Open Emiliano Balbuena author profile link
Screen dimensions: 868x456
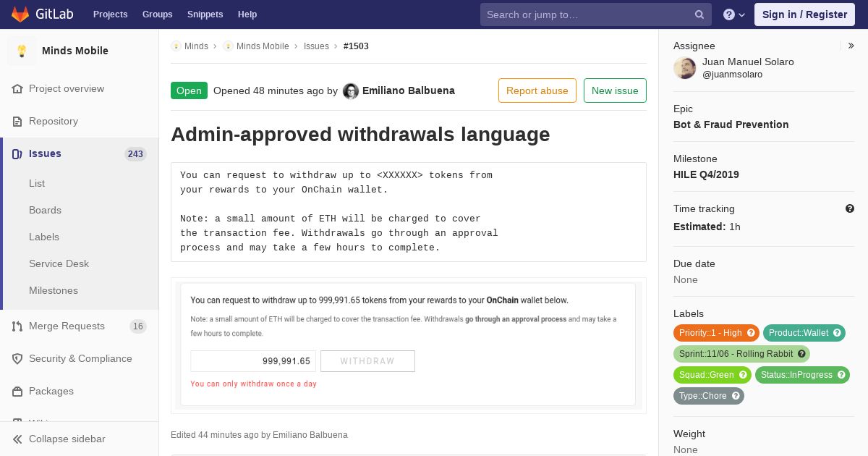pyautogui.click(x=409, y=90)
